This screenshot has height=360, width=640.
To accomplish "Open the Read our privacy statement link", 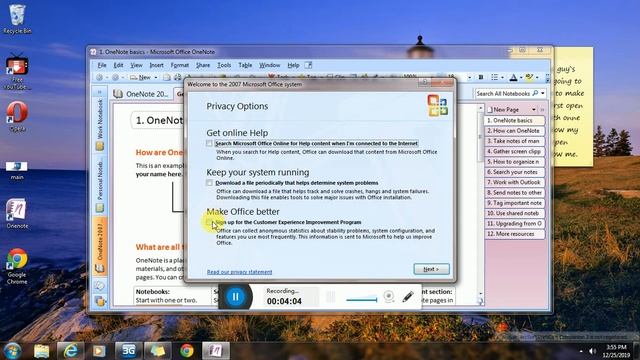I will (239, 272).
